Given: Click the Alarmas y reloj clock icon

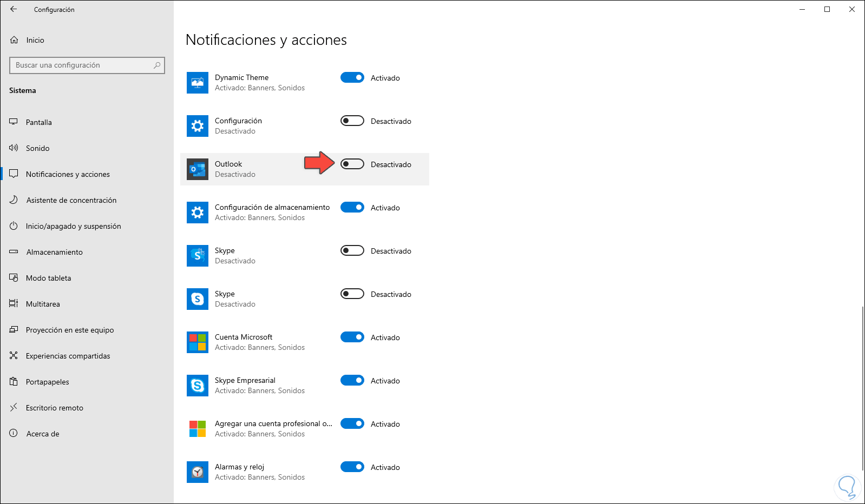Looking at the screenshot, I should [198, 472].
